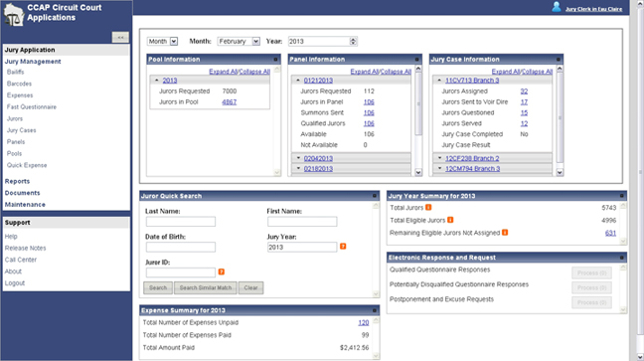Image resolution: width=644 pixels, height=361 pixels.
Task: Expand the Maintenance menu section
Action: [25, 204]
